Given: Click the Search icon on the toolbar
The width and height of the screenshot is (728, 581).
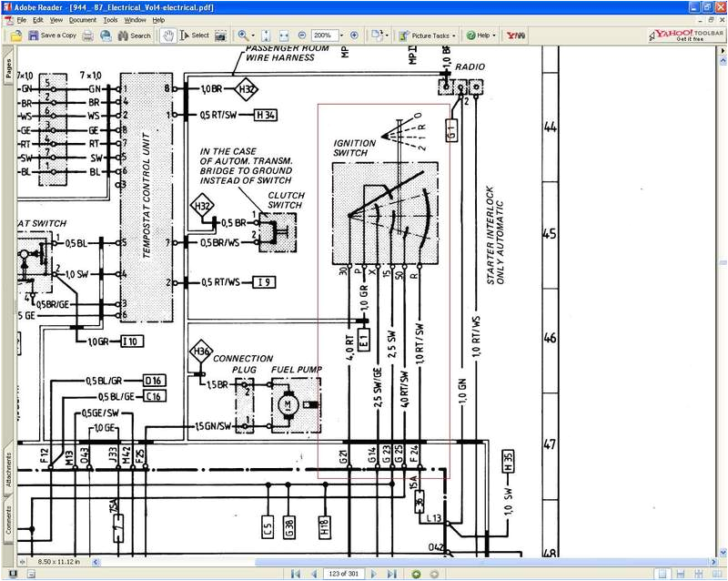Looking at the screenshot, I should (x=121, y=35).
